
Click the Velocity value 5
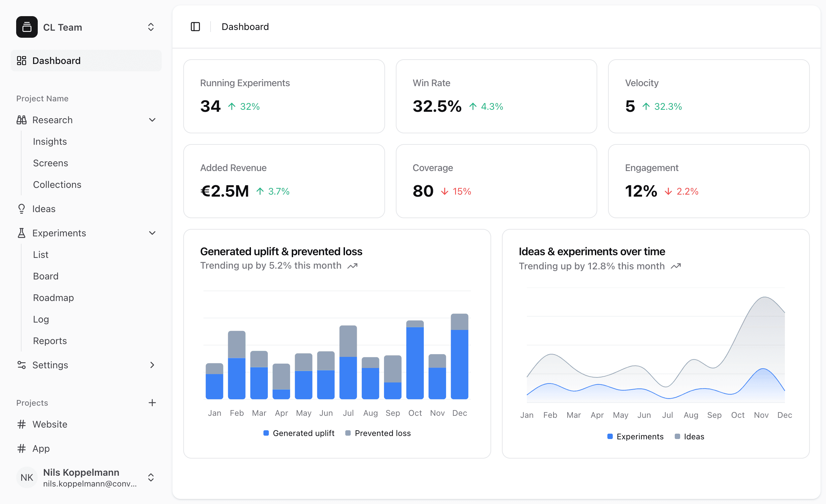tap(630, 106)
